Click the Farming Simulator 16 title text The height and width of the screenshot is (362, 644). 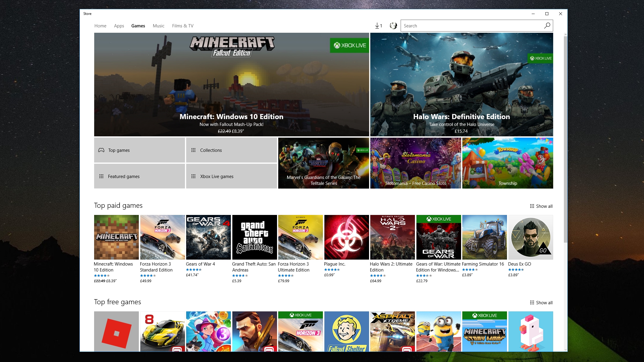483,264
